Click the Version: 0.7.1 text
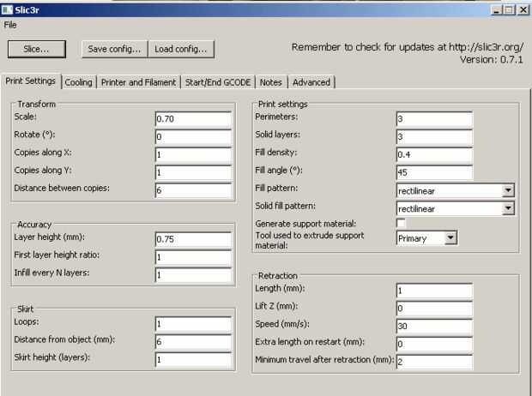532x396 pixels. click(492, 60)
